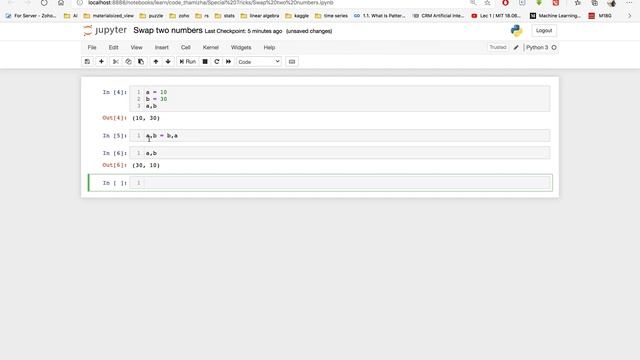Image resolution: width=640 pixels, height=360 pixels.
Task: Open the command palette keyboard icon
Action: tap(291, 62)
